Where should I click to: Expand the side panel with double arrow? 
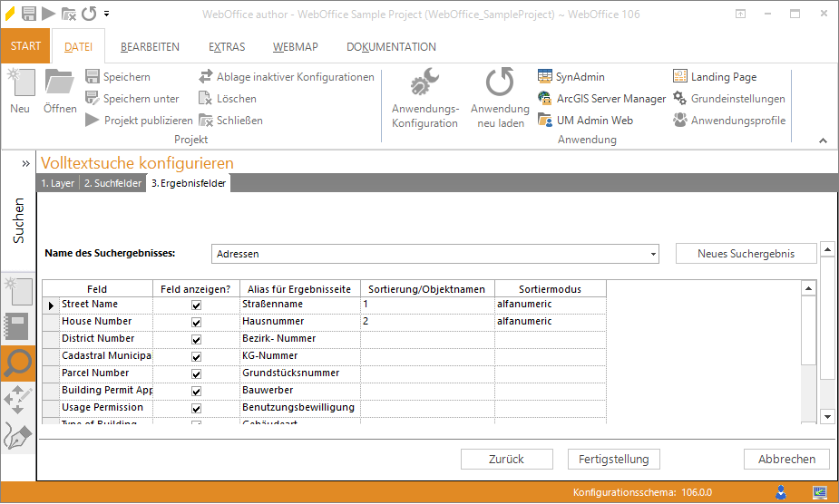click(x=26, y=163)
